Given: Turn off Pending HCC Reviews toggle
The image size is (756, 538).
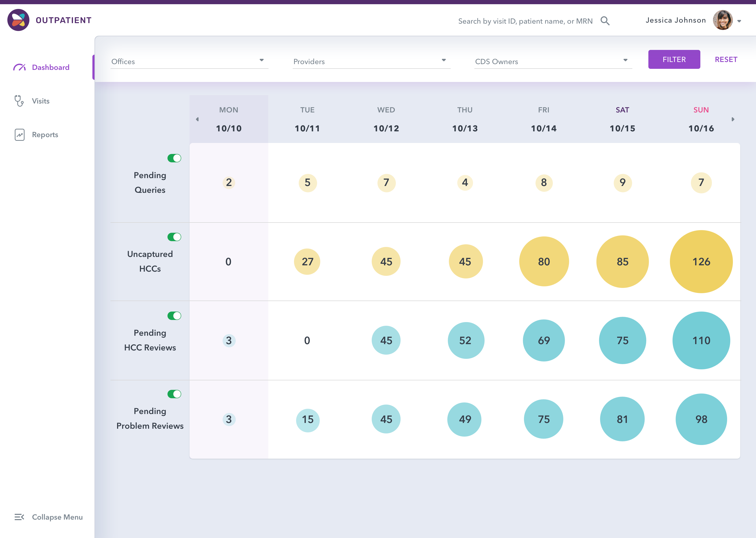Looking at the screenshot, I should [174, 316].
